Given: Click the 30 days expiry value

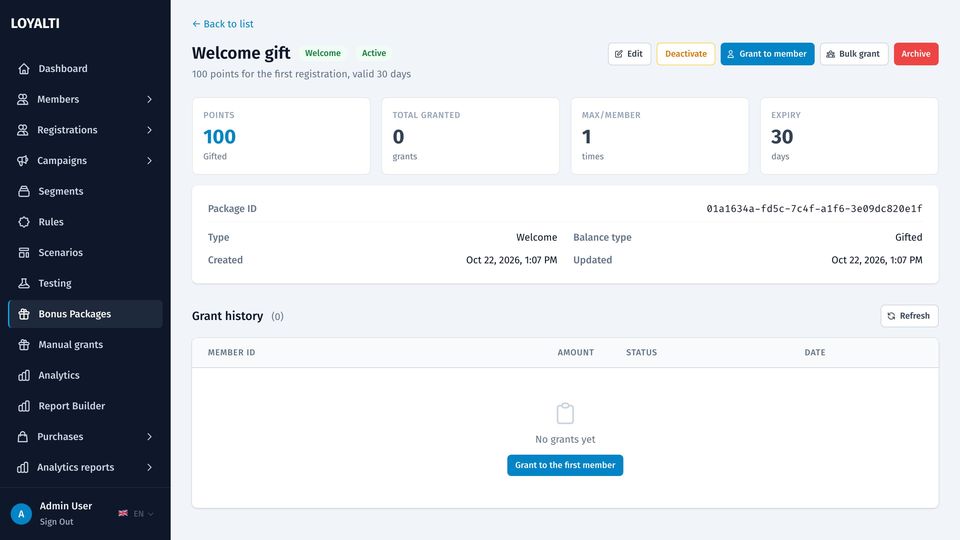Looking at the screenshot, I should coord(782,137).
